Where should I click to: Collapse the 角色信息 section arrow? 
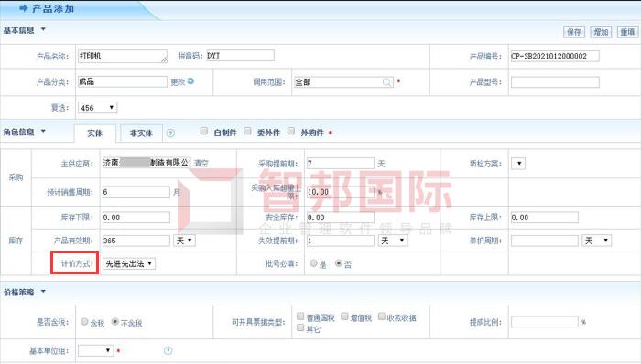click(43, 132)
